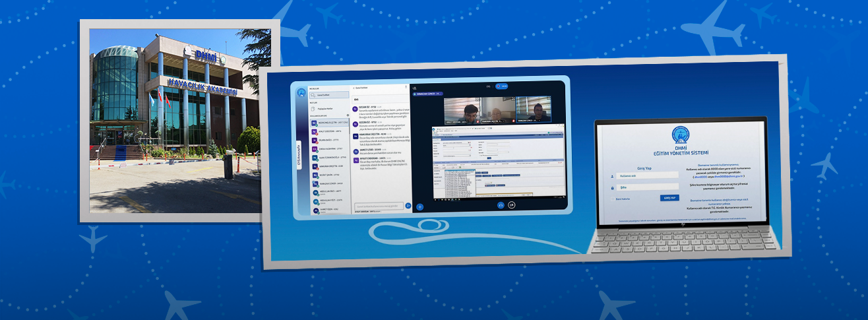
Task: Click the lock icon beside Şifre
Action: pos(613,187)
